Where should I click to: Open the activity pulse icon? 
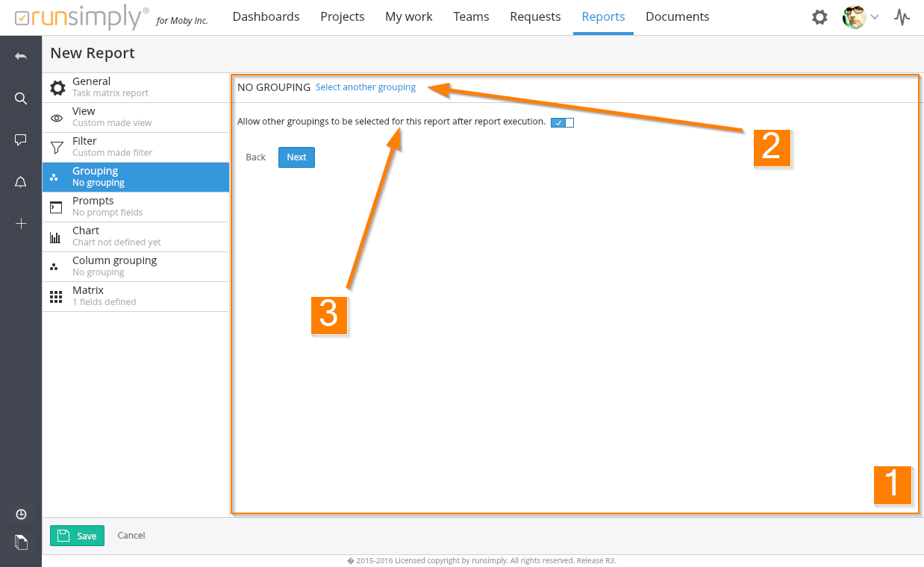point(902,17)
